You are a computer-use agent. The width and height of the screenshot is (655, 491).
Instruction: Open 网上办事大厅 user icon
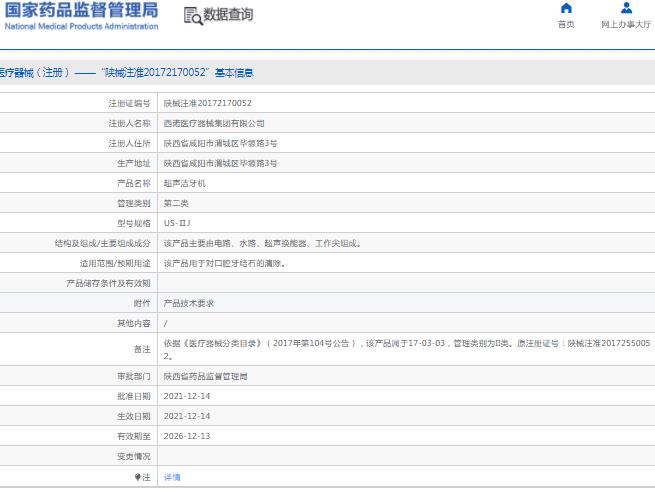(626, 8)
